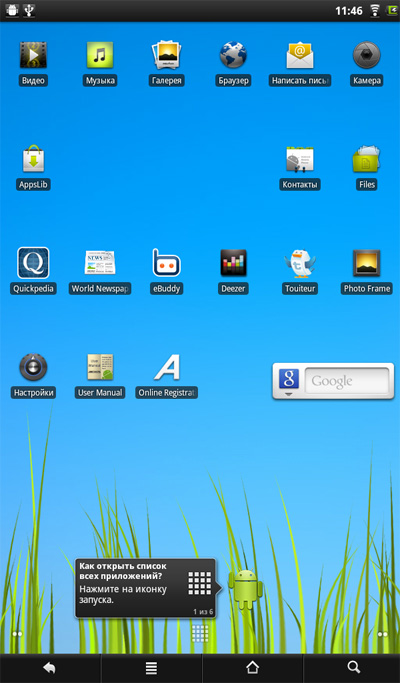Open the Menu navigation button
400x683 pixels.
click(151, 668)
